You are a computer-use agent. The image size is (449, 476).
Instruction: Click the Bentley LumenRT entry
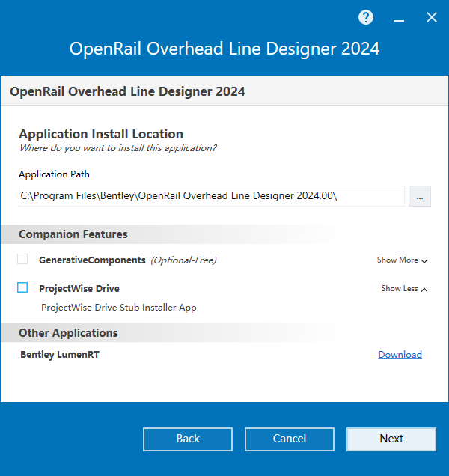60,355
